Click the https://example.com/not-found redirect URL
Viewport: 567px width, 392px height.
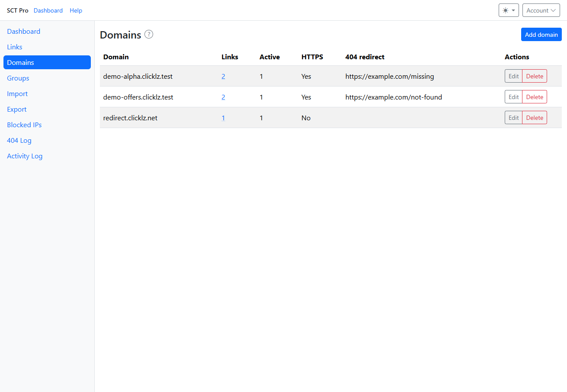pos(394,97)
